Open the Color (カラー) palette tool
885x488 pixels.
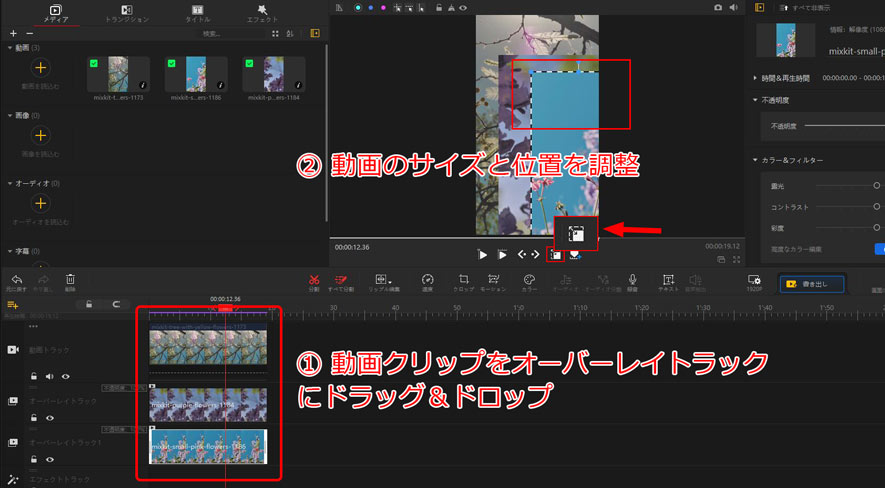pos(529,279)
